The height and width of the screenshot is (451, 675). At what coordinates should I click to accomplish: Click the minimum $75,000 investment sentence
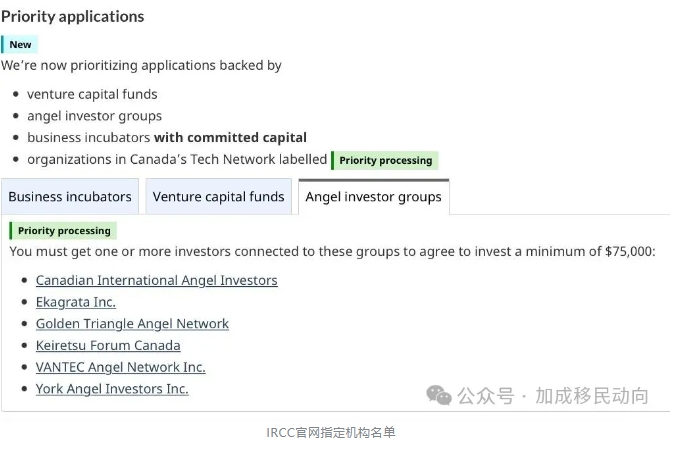coord(332,251)
